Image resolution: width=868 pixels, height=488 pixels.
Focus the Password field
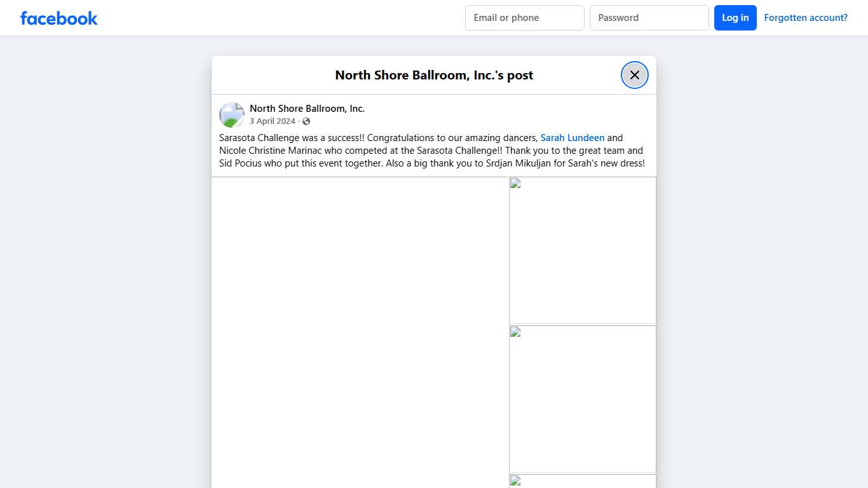tap(649, 18)
